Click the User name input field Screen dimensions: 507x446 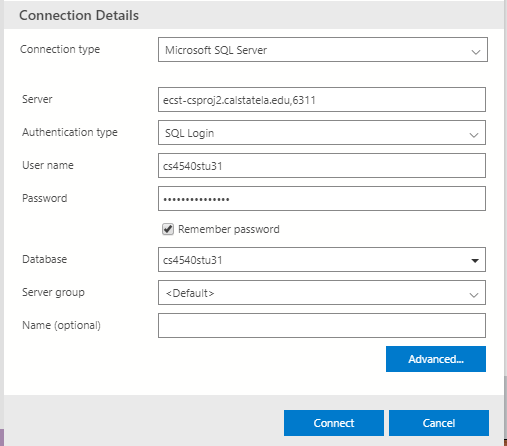point(322,166)
